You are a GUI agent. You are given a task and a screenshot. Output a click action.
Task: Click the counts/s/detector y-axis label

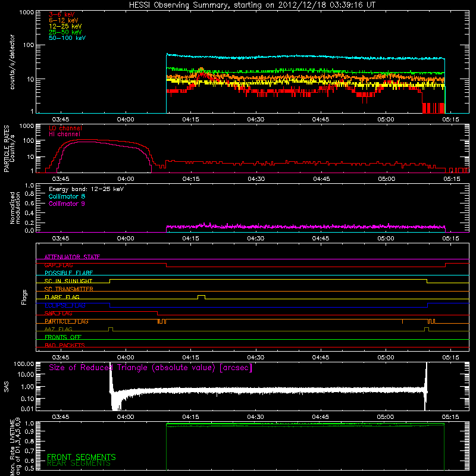click(x=12, y=62)
